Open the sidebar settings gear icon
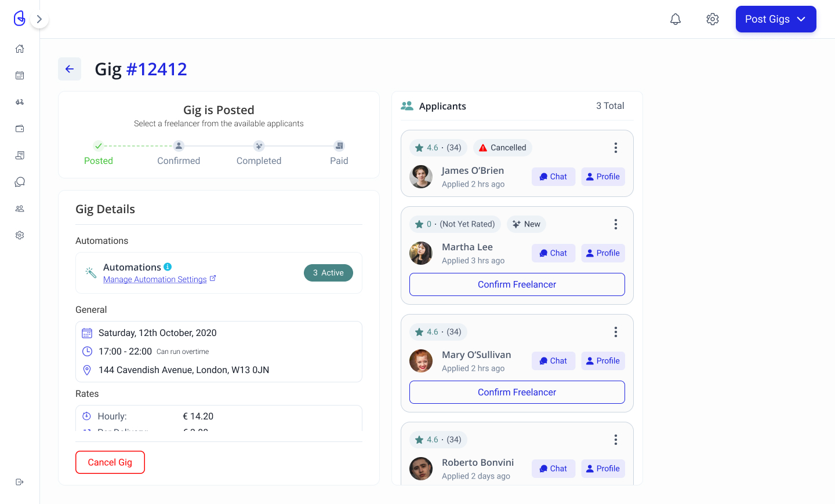Viewport: 835px width, 504px height. point(20,235)
